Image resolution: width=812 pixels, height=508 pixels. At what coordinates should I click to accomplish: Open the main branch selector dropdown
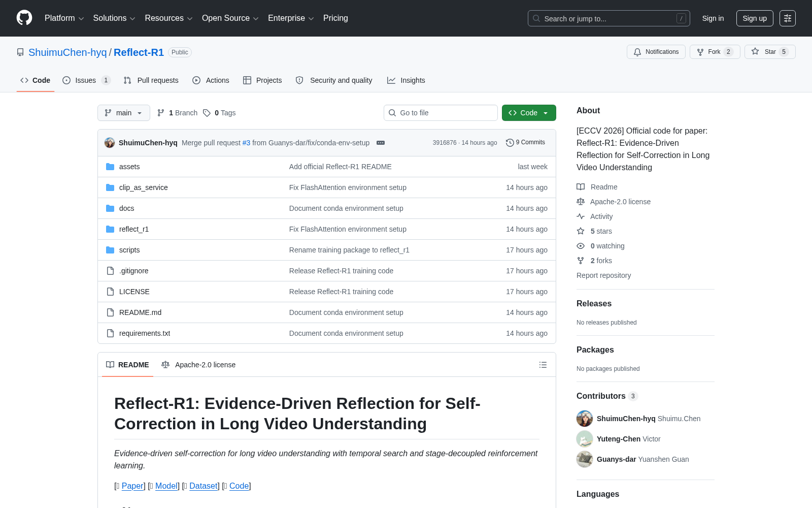(x=124, y=113)
